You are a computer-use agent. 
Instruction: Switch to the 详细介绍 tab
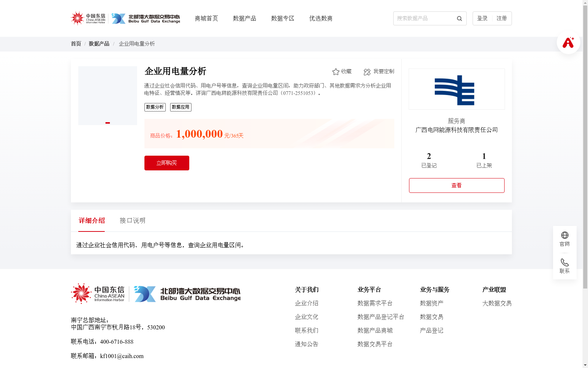pos(92,220)
